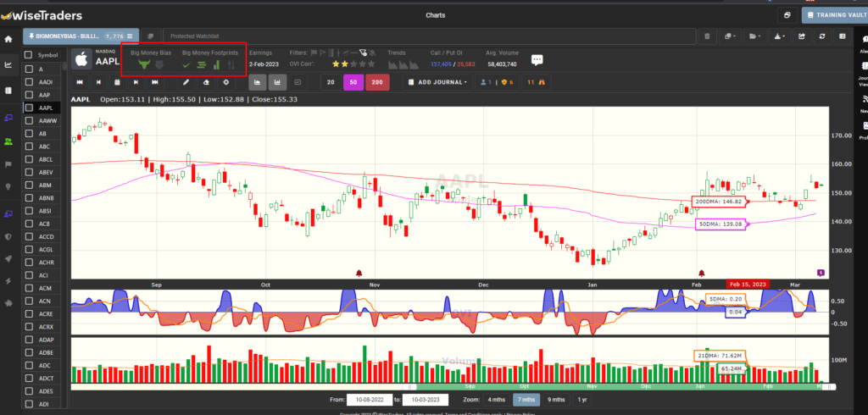
Task: Check the box for symbol AAP
Action: point(29,95)
